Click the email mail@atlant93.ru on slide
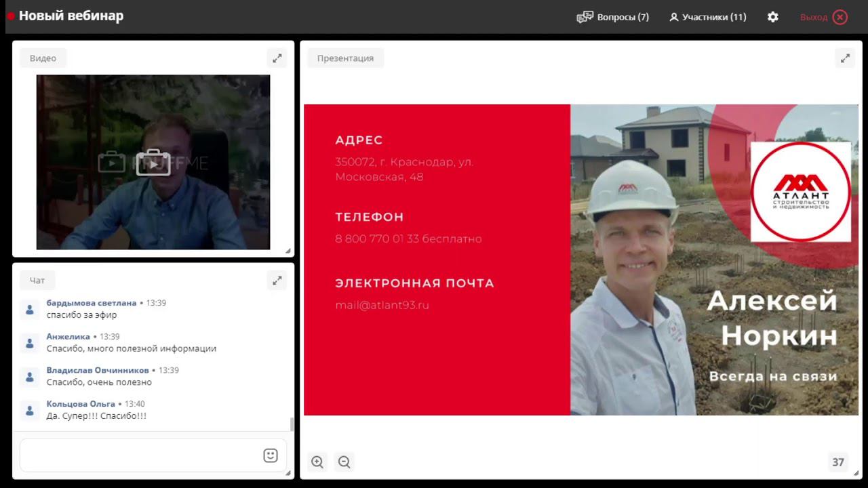The image size is (868, 488). point(382,305)
